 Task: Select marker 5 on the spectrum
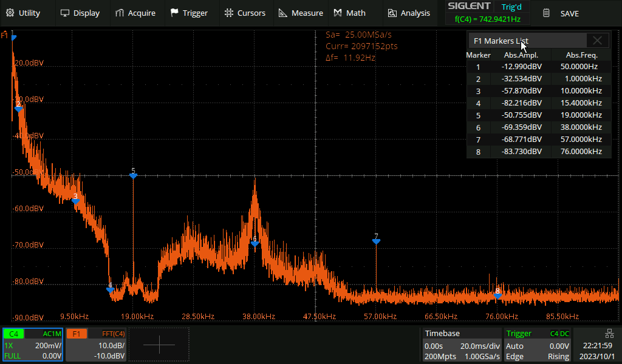[133, 175]
